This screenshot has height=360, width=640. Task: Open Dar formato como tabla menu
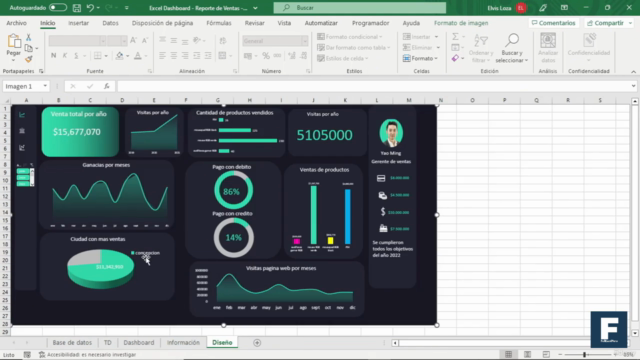353,48
